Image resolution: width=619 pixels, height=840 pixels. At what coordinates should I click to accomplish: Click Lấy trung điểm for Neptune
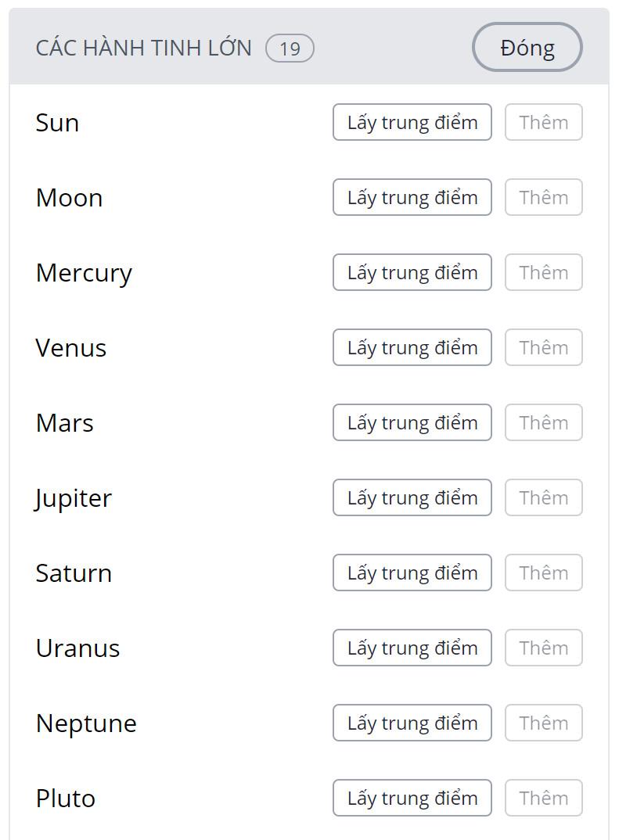(x=412, y=723)
